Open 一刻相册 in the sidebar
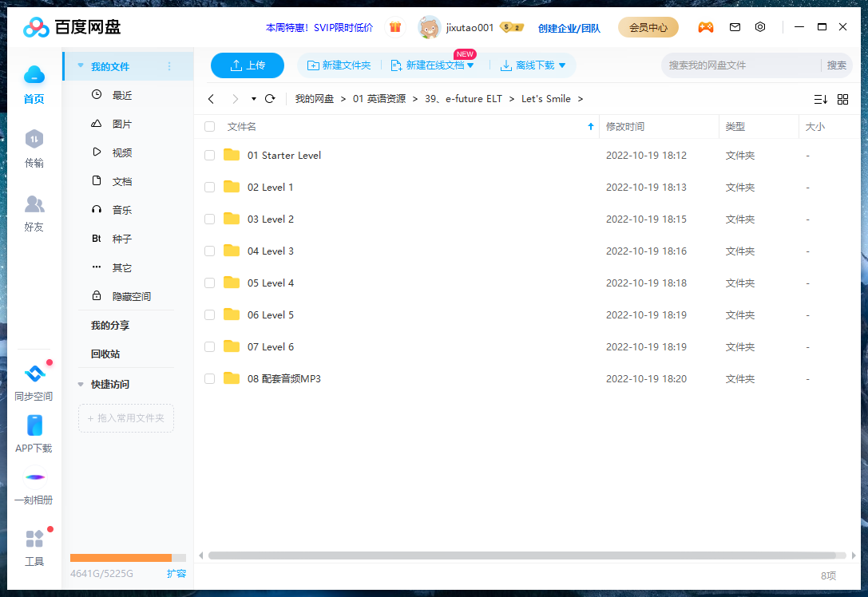The width and height of the screenshot is (868, 597). [34, 484]
